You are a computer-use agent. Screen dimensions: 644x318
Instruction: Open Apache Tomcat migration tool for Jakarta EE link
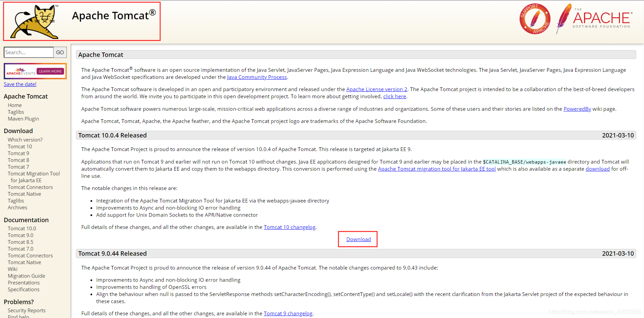pos(437,169)
